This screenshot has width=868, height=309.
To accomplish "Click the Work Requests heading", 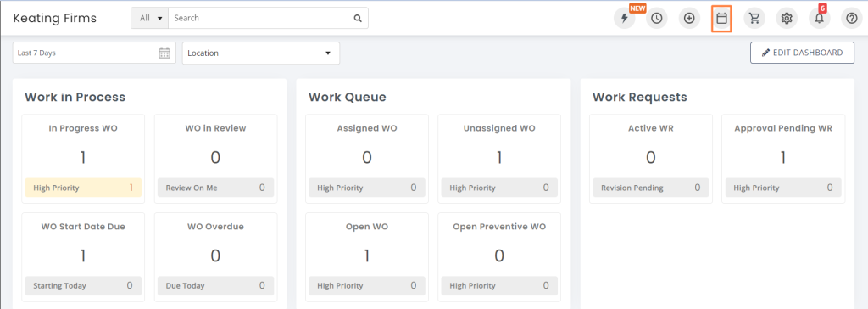I will point(639,97).
